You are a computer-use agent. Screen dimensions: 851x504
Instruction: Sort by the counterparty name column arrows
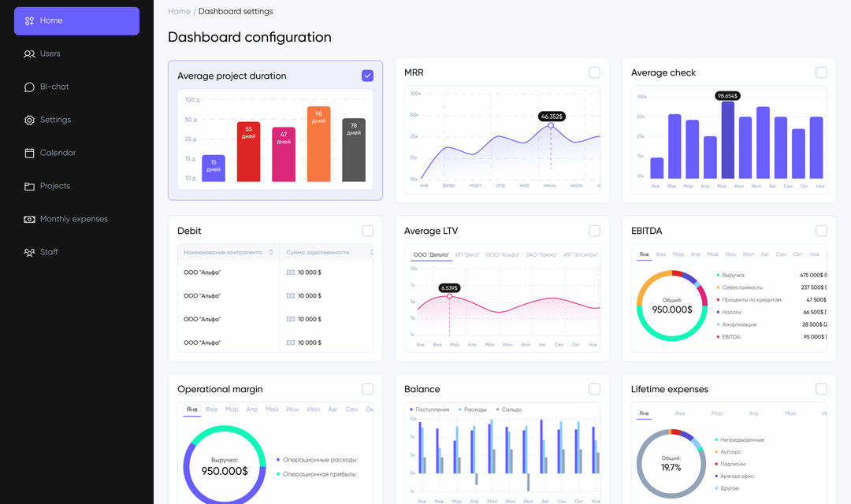[x=271, y=253]
